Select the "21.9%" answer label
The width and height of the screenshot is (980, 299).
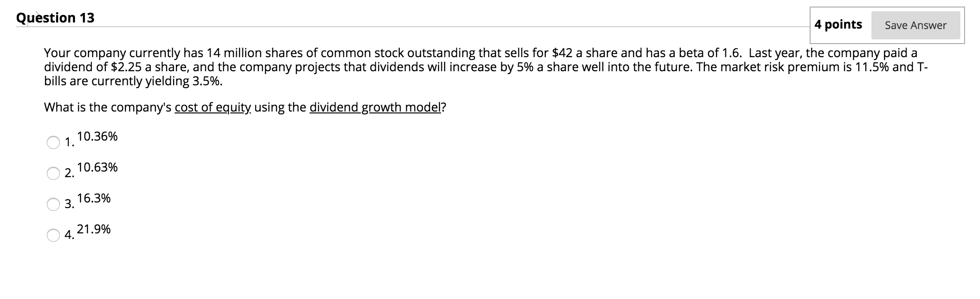94,229
